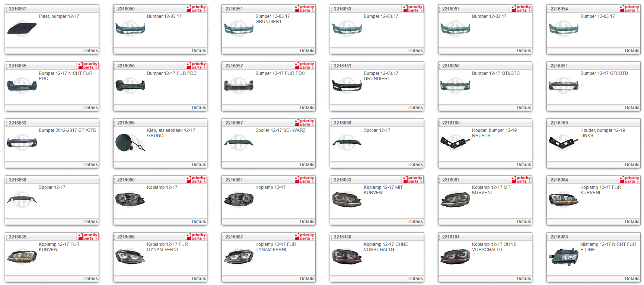Select the tow hook cover image 2216066
Image resolution: width=644 pixels, height=285 pixels.
point(130,143)
